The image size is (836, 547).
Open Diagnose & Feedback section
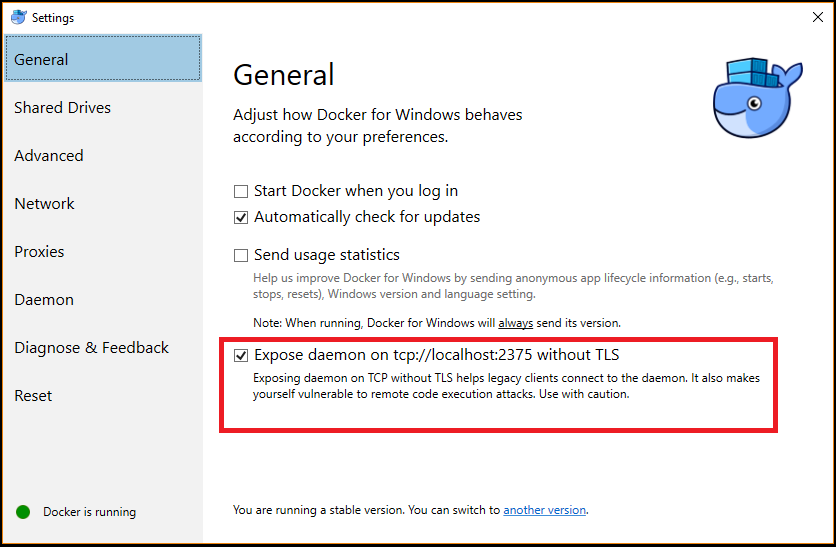[x=92, y=348]
